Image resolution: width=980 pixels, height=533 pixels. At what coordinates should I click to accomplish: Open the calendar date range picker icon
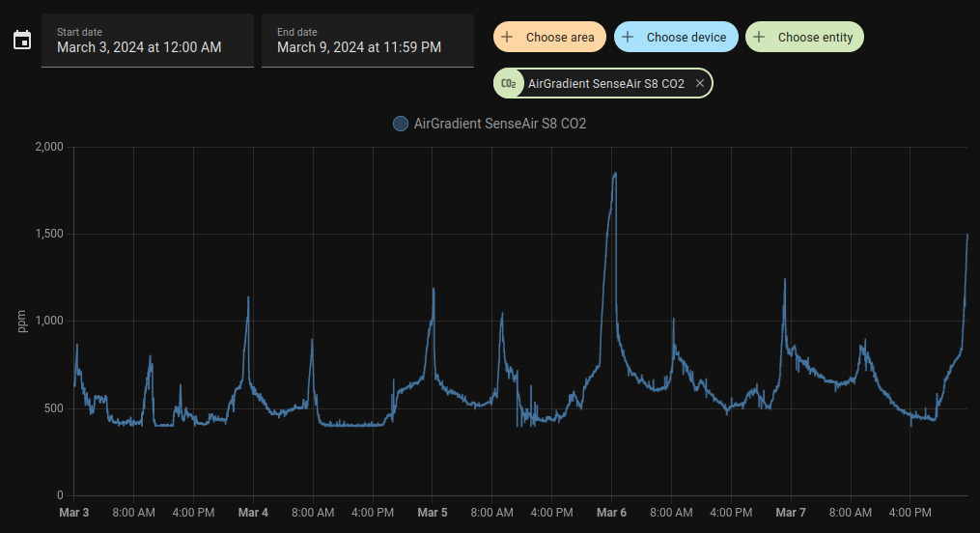[x=22, y=41]
